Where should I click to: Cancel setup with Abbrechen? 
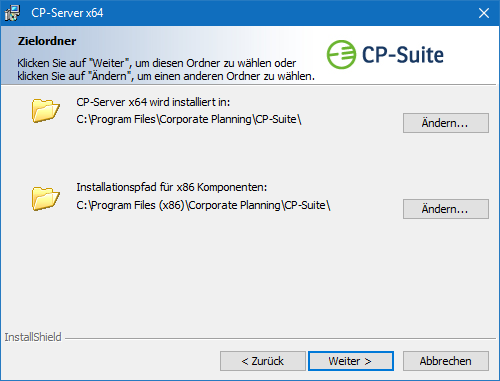(446, 361)
